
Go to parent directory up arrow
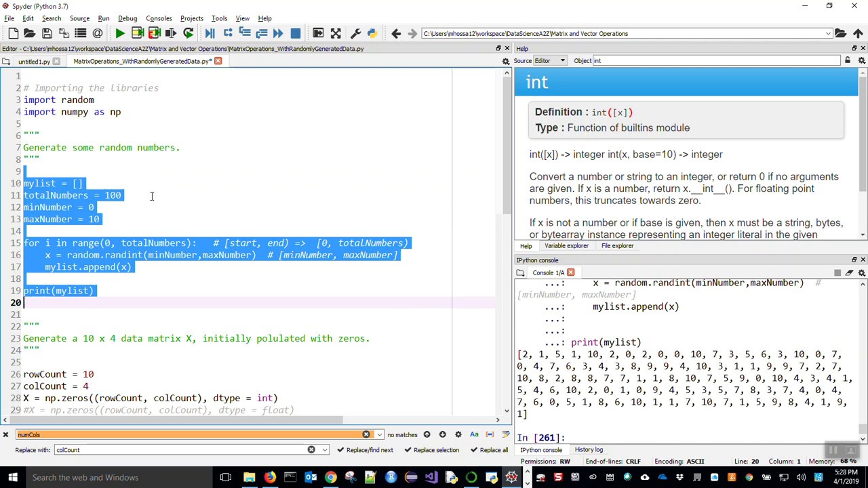click(x=858, y=33)
